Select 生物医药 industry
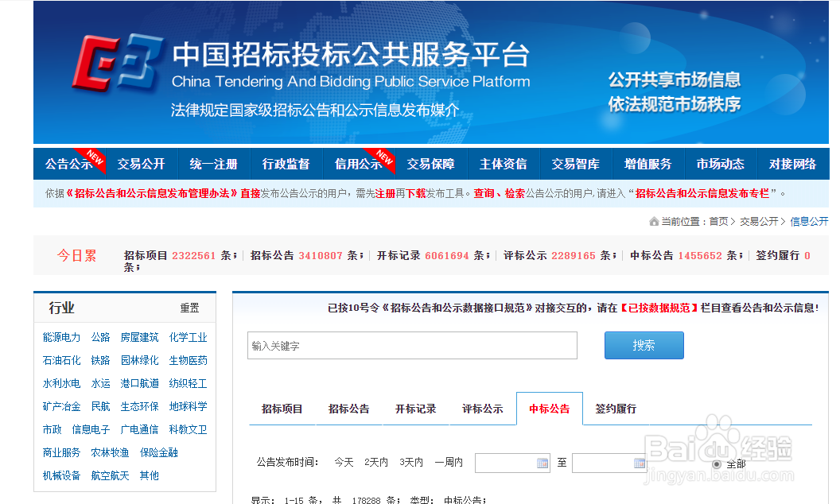This screenshot has width=840, height=504. [188, 360]
